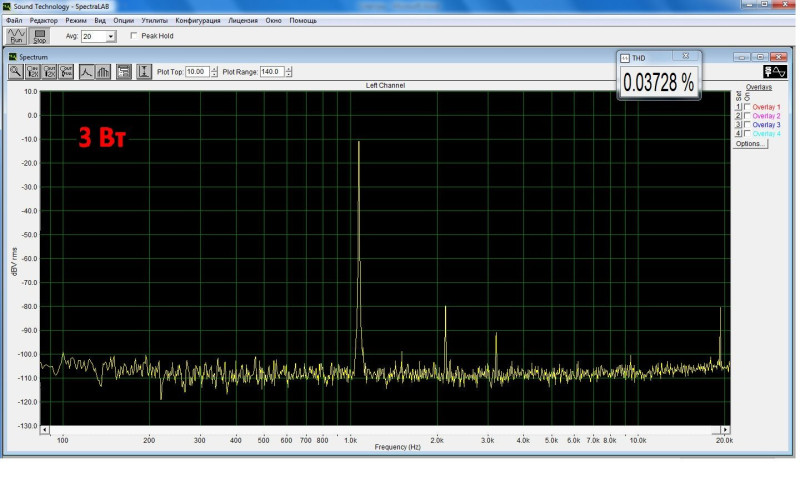Click the second harmonic peak near 2.0k
800x500 pixels.
(x=445, y=307)
